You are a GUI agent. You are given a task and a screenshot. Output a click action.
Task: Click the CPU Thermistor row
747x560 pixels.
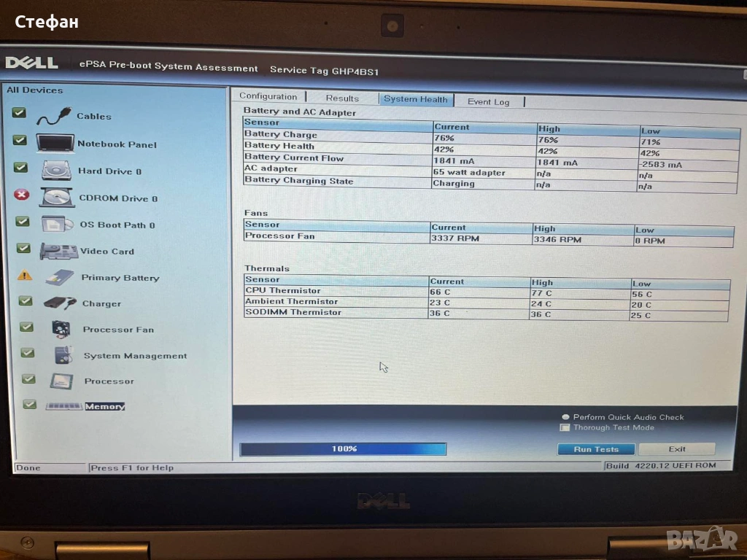click(487, 292)
